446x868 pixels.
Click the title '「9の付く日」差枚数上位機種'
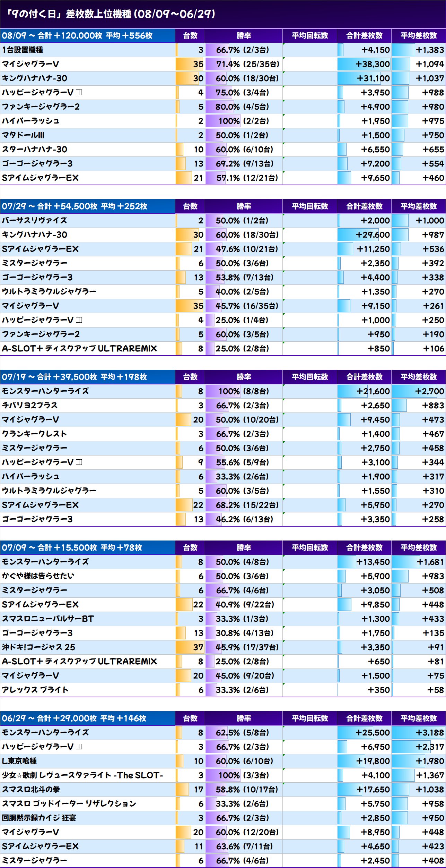tap(68, 14)
